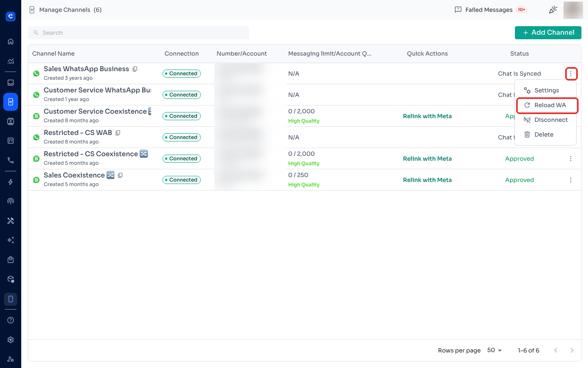Click the phone calls sidebar icon
The width and height of the screenshot is (588, 368).
tap(11, 160)
